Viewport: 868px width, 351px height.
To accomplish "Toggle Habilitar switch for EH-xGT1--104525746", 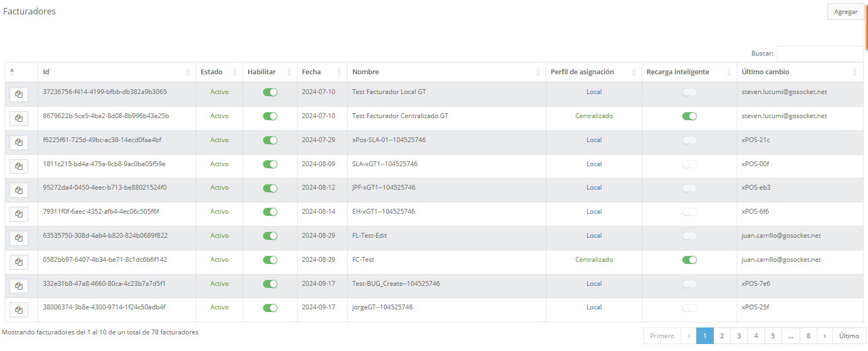I will click(270, 212).
